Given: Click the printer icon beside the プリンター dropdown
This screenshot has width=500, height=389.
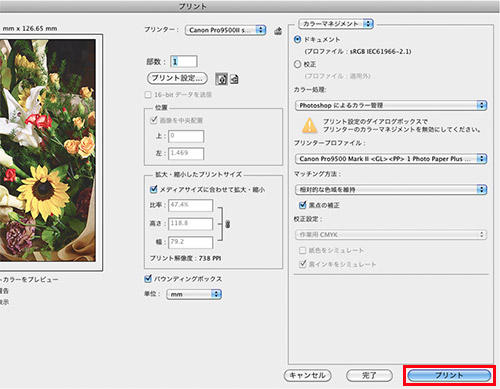Looking at the screenshot, I should (x=278, y=31).
